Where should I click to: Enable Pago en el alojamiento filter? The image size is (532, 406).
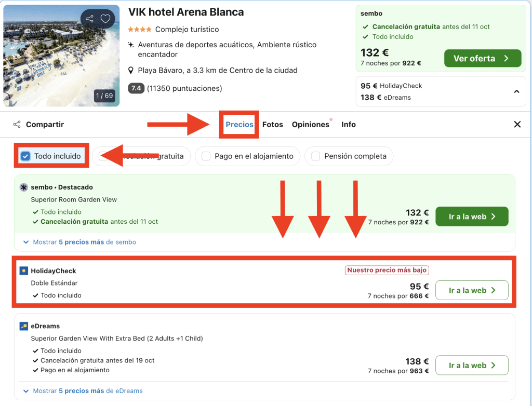(x=206, y=156)
